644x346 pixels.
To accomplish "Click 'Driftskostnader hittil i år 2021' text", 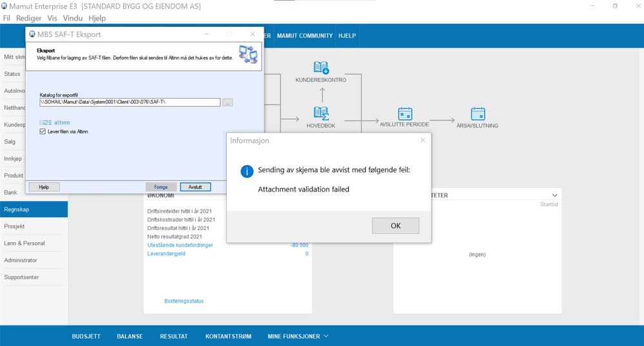I will pos(181,220).
